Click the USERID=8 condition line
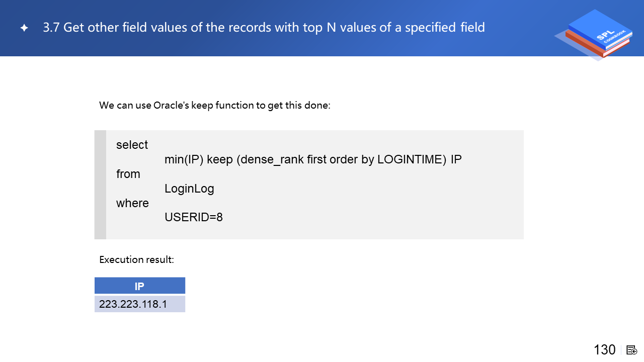Screen dimensions: 644x362 193,218
